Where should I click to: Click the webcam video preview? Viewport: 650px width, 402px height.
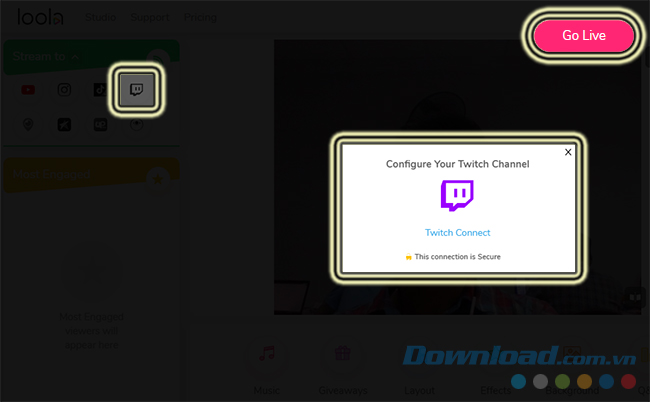457,177
